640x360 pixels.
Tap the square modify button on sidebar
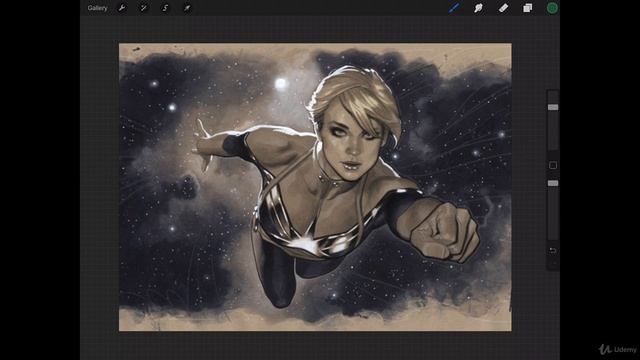pos(553,165)
